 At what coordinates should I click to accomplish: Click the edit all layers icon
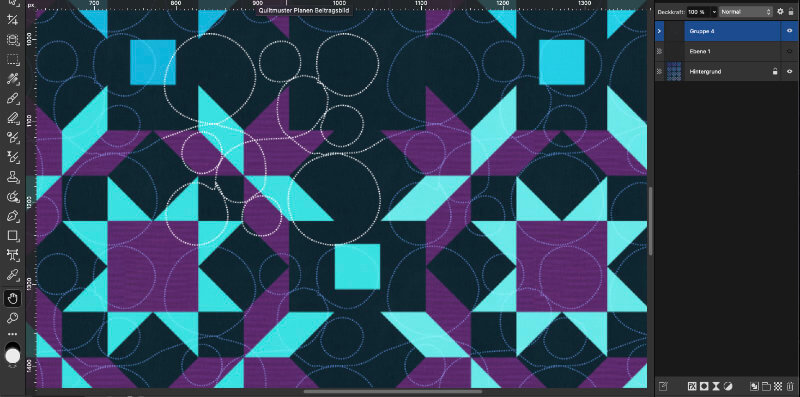tap(662, 386)
